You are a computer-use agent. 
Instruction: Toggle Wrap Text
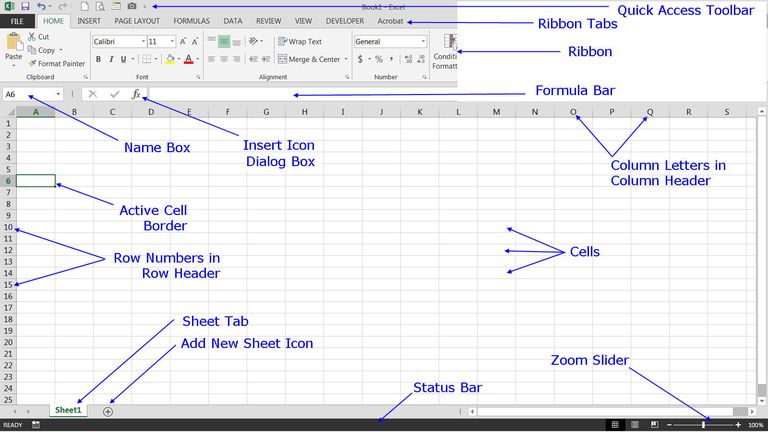pyautogui.click(x=300, y=42)
